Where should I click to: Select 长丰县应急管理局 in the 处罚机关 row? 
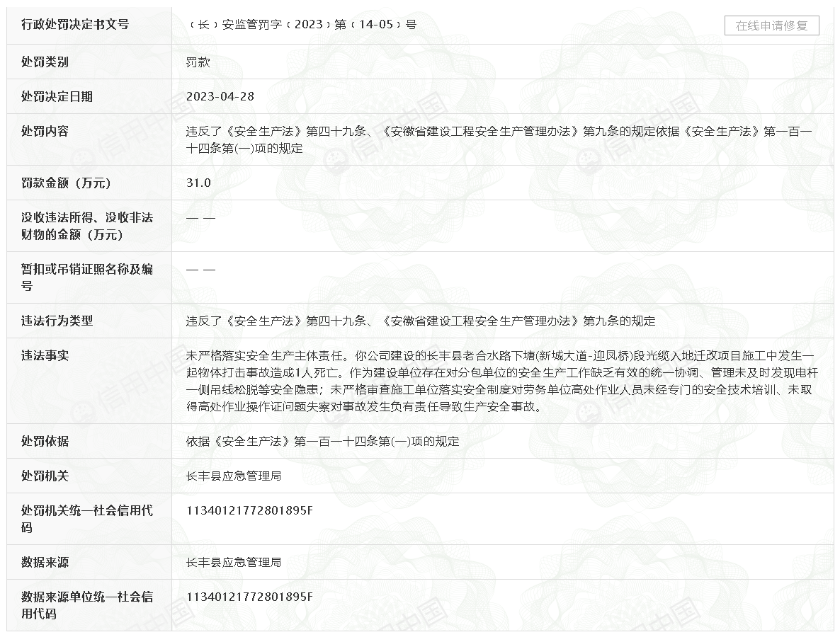point(234,476)
